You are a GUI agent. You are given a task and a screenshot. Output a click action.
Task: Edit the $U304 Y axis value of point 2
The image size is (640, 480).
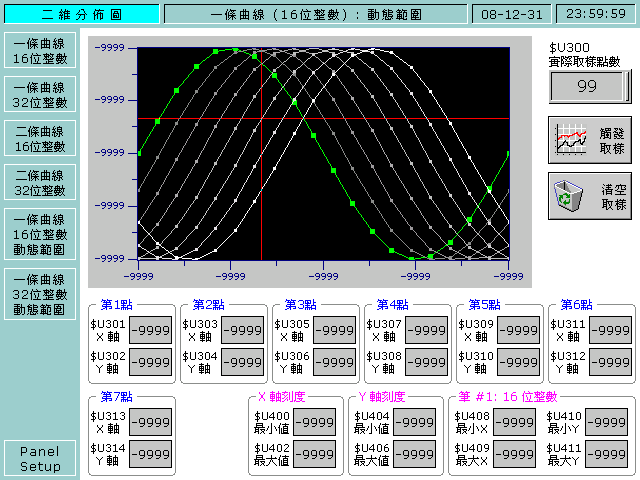243,362
